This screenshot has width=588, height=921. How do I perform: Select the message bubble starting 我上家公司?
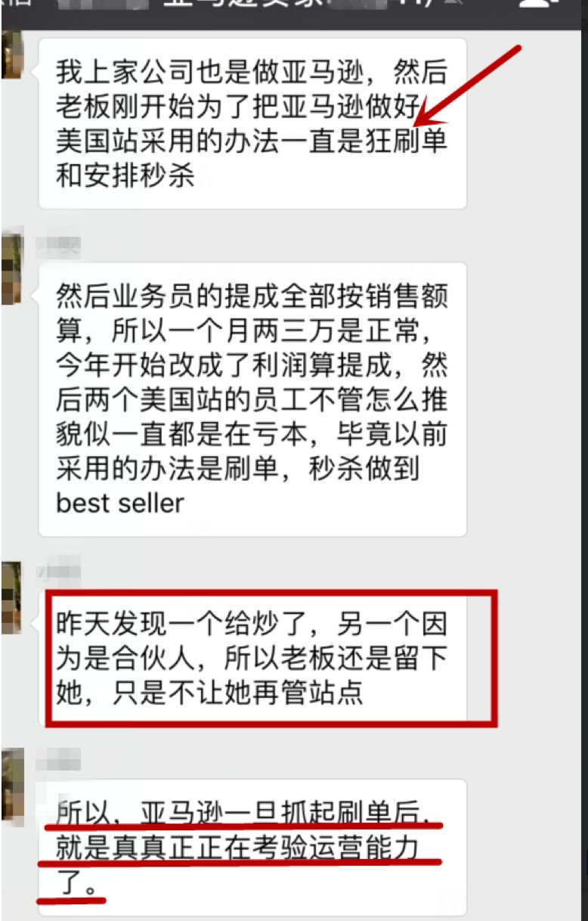[252, 124]
